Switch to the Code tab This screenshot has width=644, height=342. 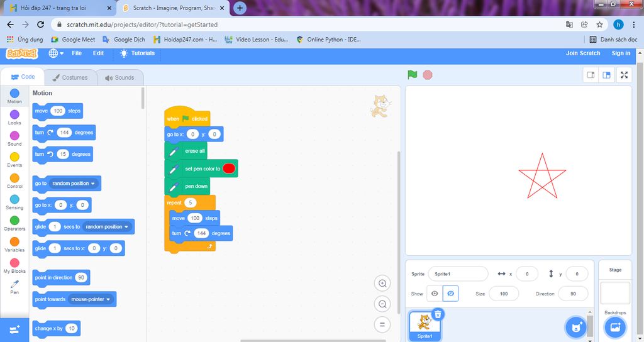(23, 77)
